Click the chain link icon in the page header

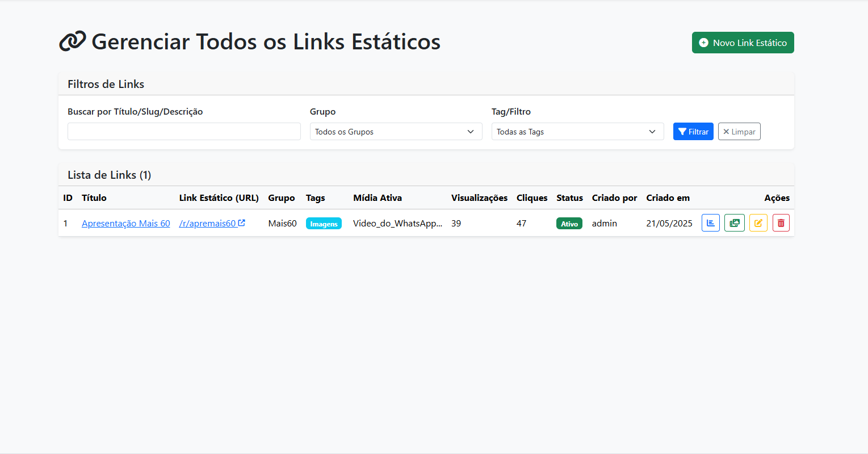click(71, 41)
